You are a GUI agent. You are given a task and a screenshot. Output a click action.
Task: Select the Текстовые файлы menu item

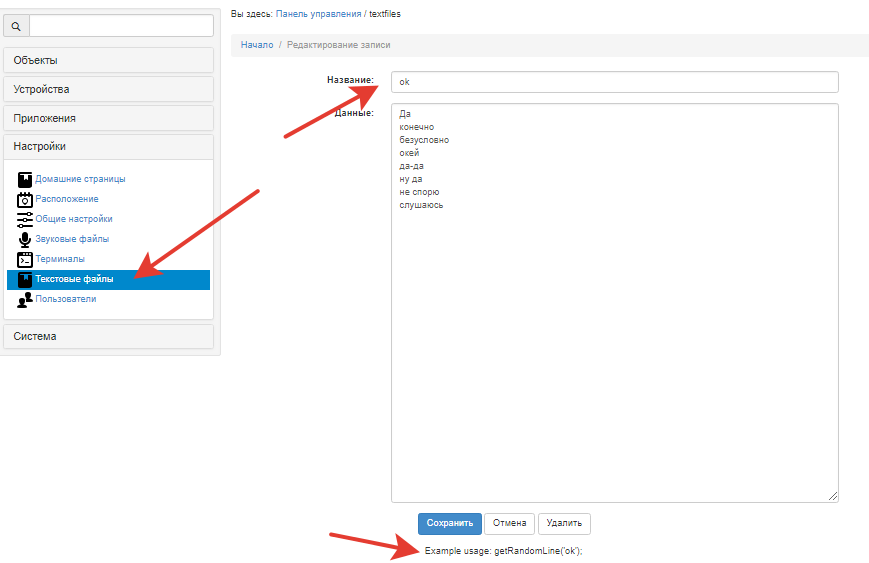[109, 279]
